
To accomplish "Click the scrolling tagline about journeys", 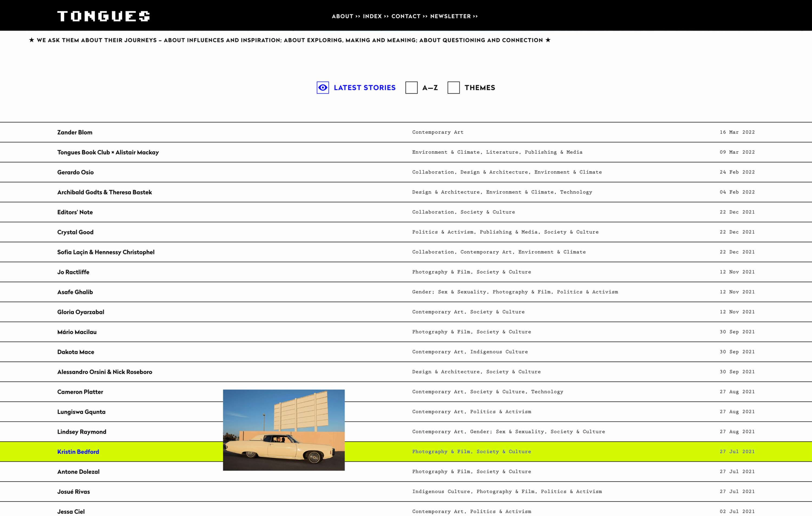I will click(x=290, y=40).
